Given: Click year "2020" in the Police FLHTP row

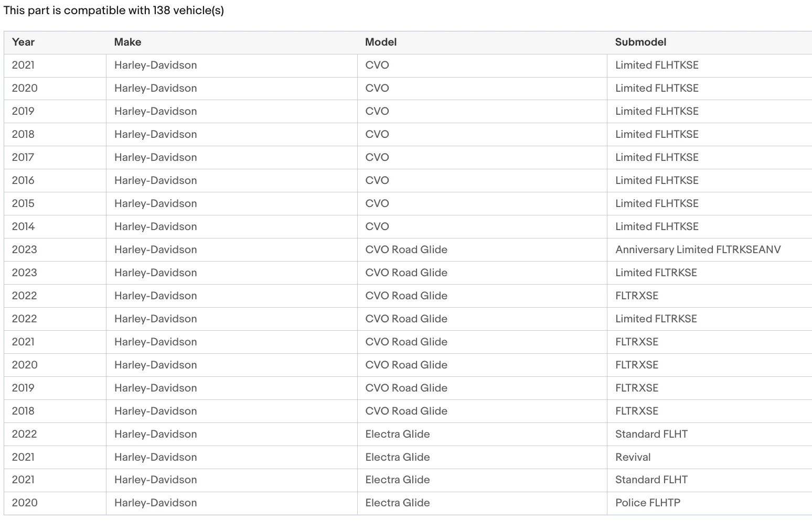Looking at the screenshot, I should coord(24,503).
